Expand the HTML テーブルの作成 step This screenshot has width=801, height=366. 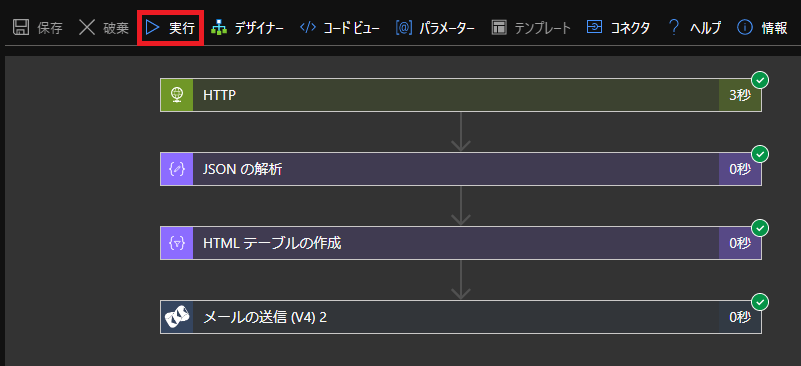point(461,243)
